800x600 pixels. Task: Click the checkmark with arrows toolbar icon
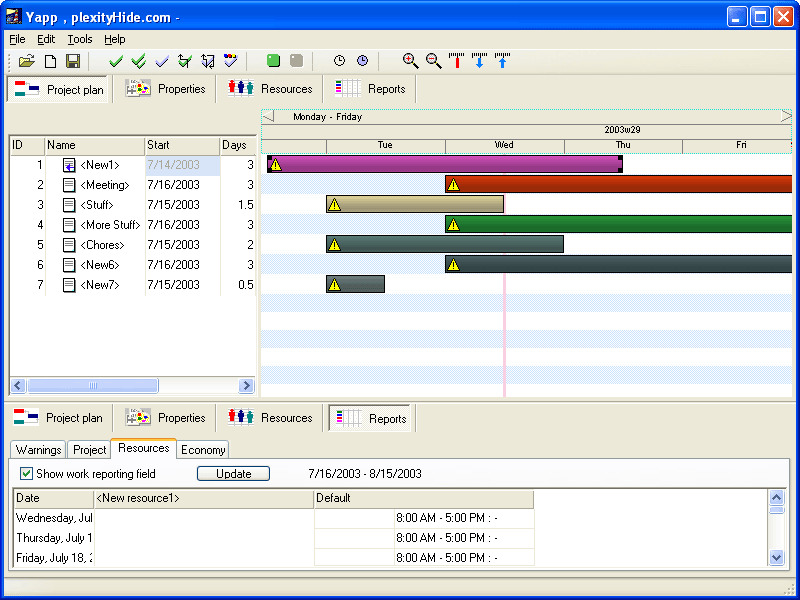(185, 61)
